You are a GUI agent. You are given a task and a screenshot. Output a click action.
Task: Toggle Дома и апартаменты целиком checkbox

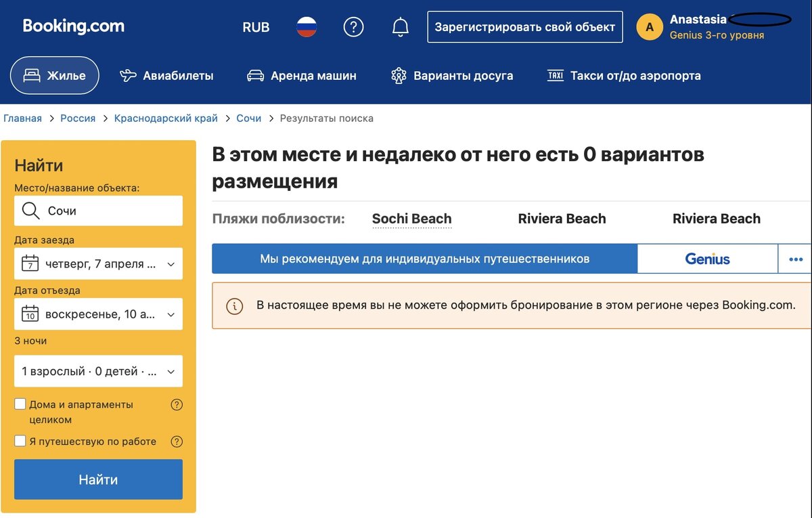[20, 404]
